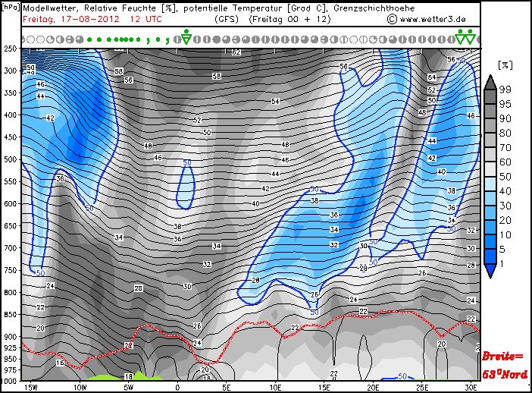Select the 50 percent legend swatch
Image resolution: width=532 pixels, height=393 pixels.
[490, 175]
